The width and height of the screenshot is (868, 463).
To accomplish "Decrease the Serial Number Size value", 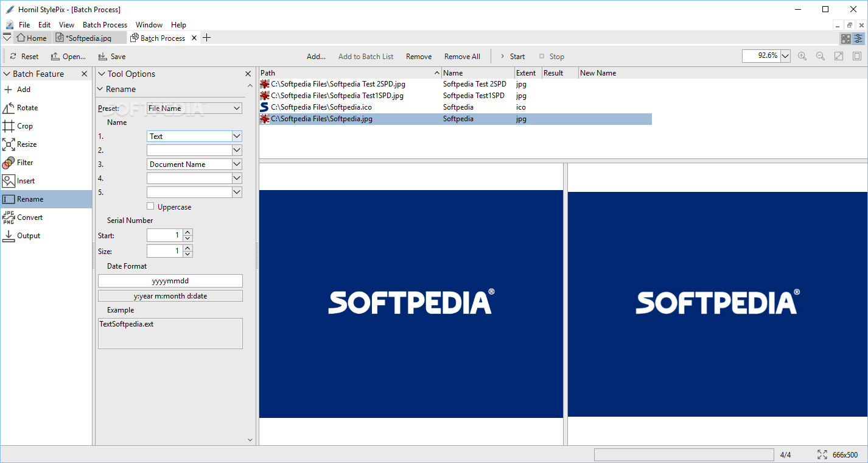I will tap(188, 254).
